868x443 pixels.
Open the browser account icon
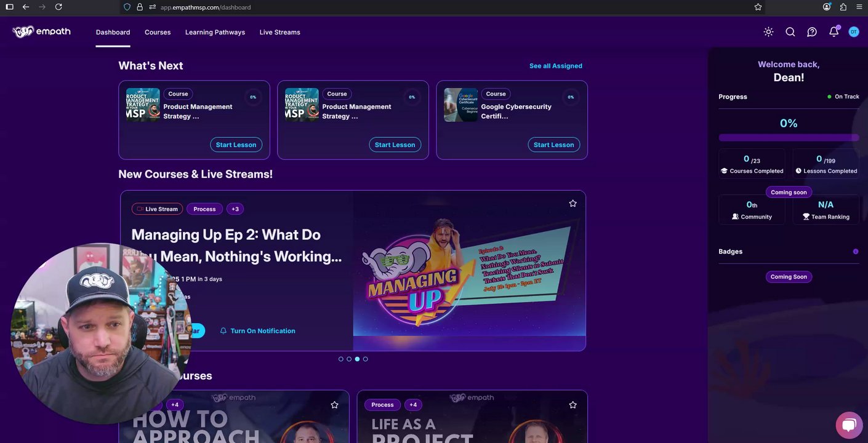pos(827,7)
